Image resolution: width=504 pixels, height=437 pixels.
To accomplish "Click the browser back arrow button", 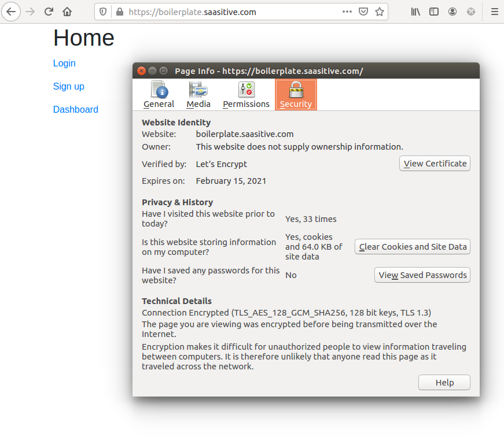I will 12,12.
